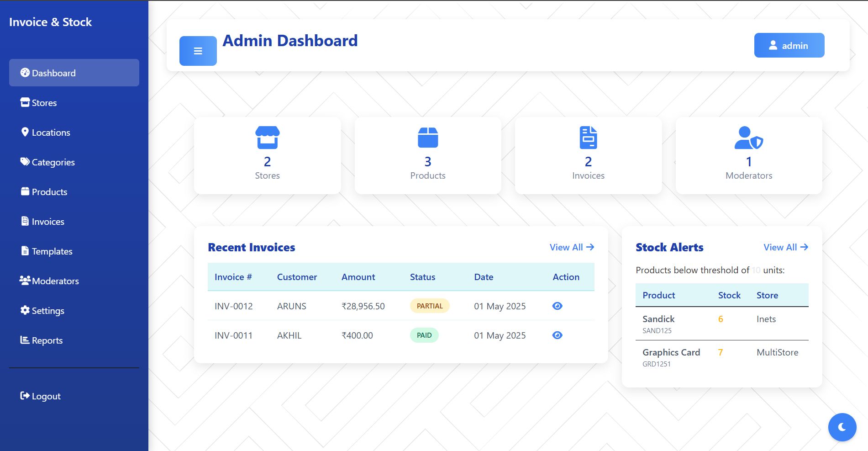Image resolution: width=868 pixels, height=451 pixels.
Task: Click the document icon on Invoices card
Action: tap(588, 138)
